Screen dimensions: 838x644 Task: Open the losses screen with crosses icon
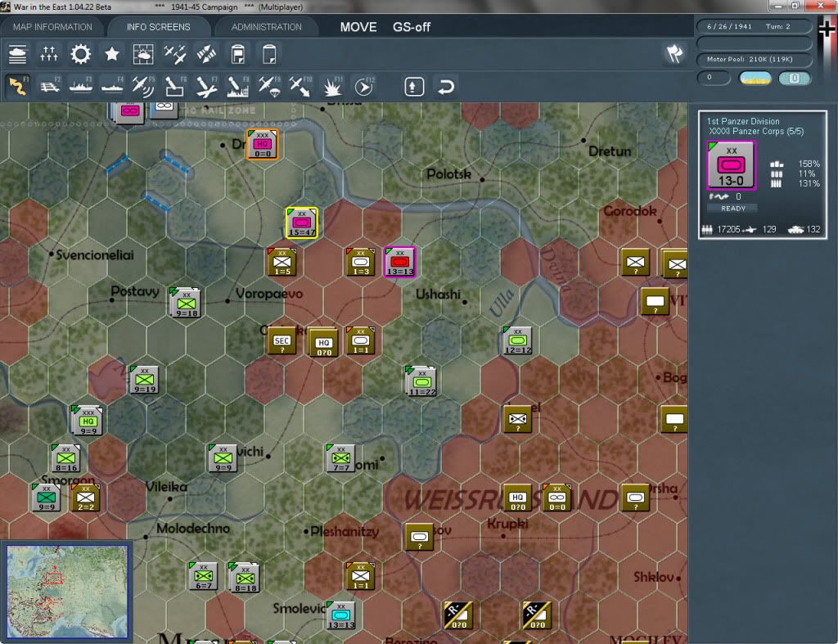[x=48, y=54]
